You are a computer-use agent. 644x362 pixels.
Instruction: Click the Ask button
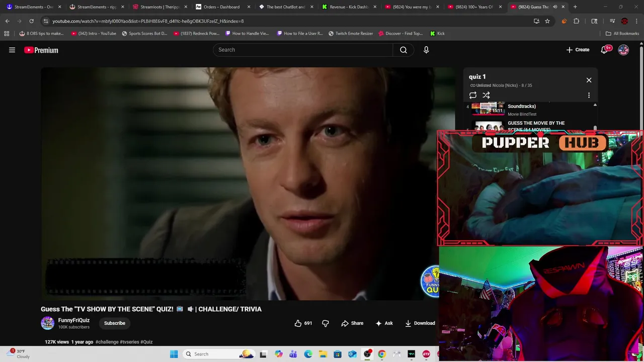[x=384, y=323]
